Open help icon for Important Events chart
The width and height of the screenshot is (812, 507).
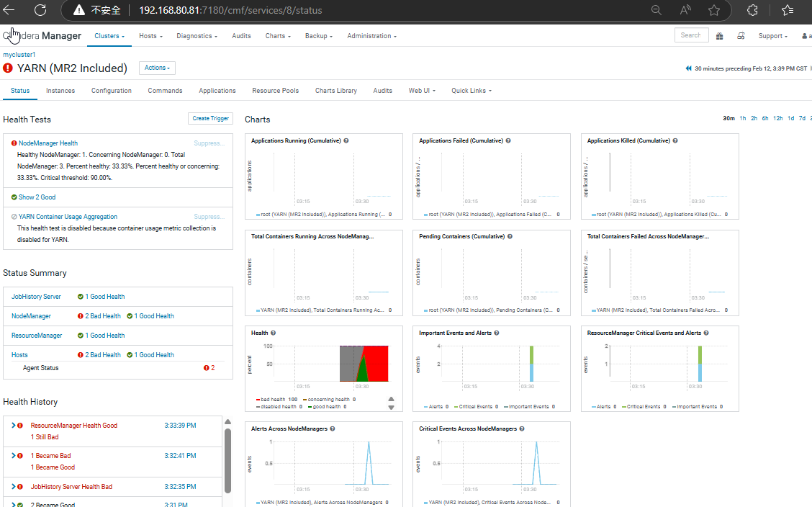(x=496, y=333)
